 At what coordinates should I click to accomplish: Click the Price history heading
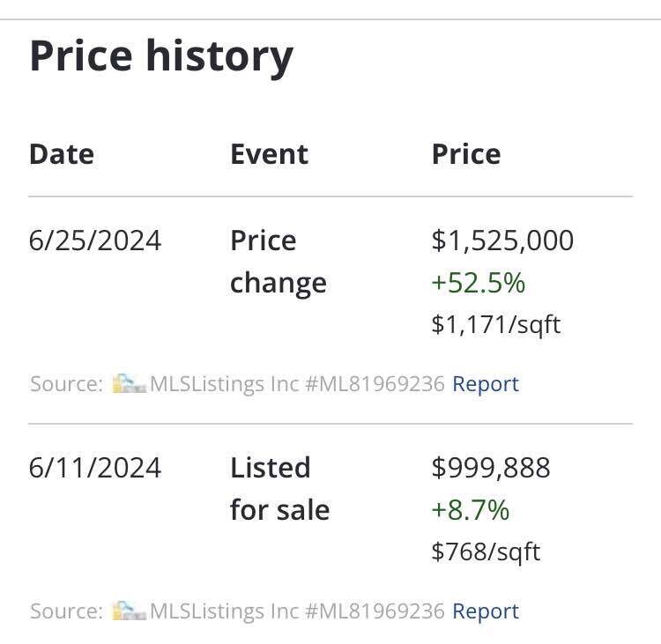161,56
